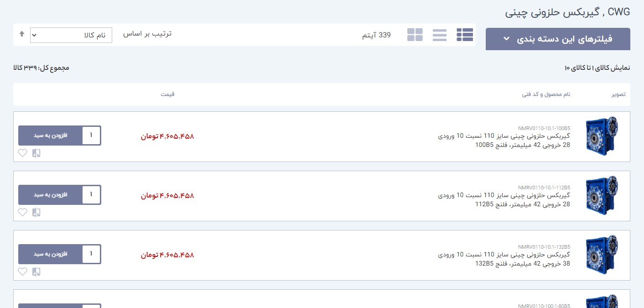Switch to grid view icon
The image size is (644, 308).
pyautogui.click(x=415, y=35)
